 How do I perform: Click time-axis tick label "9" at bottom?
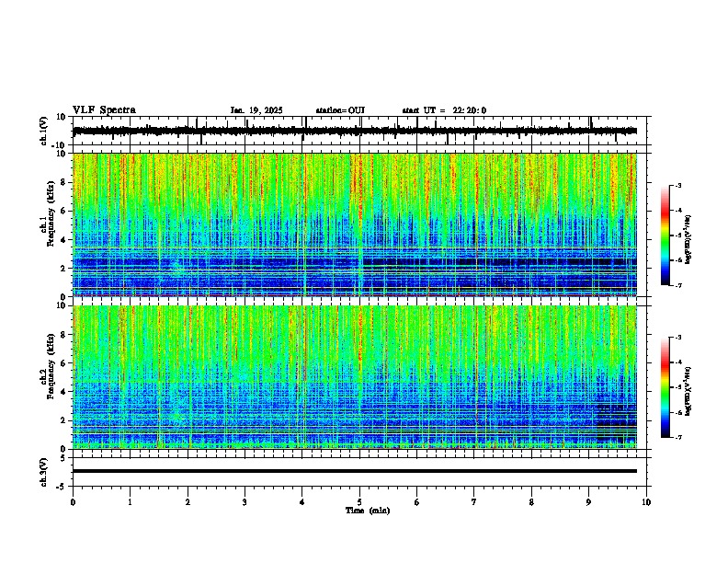[x=588, y=502]
